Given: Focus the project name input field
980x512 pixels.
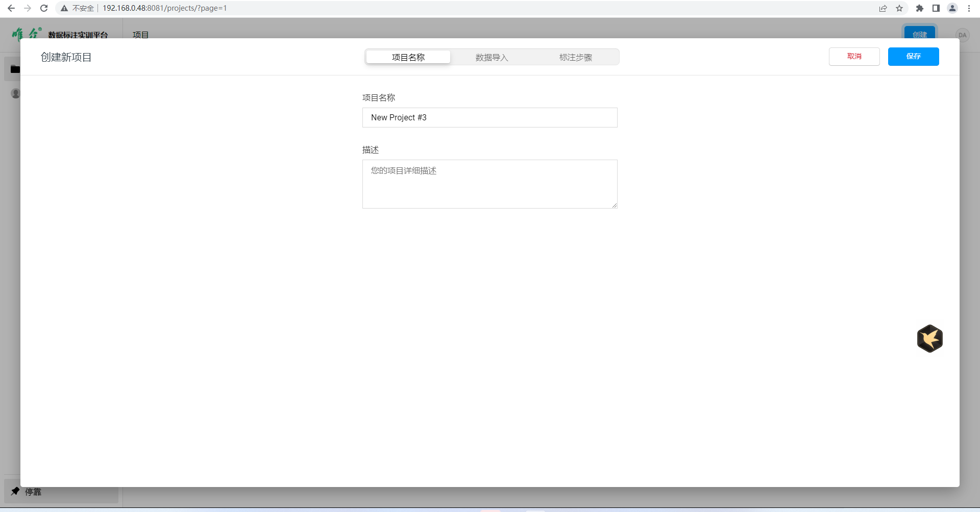Looking at the screenshot, I should (x=489, y=118).
